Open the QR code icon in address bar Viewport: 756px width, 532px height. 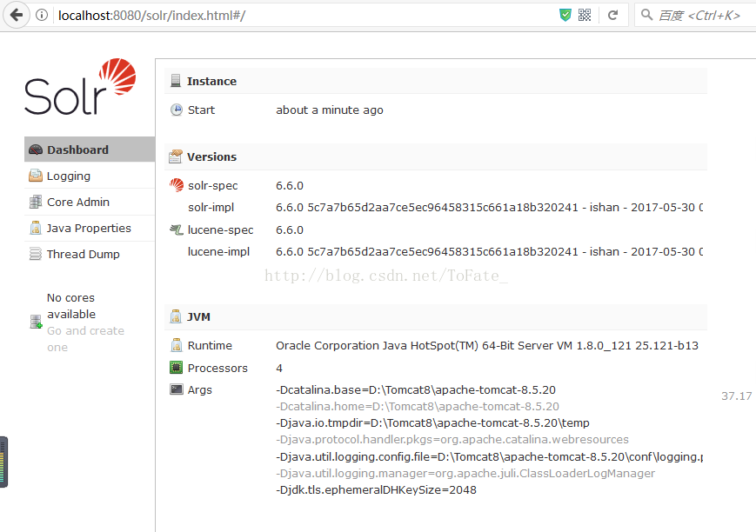pos(585,15)
